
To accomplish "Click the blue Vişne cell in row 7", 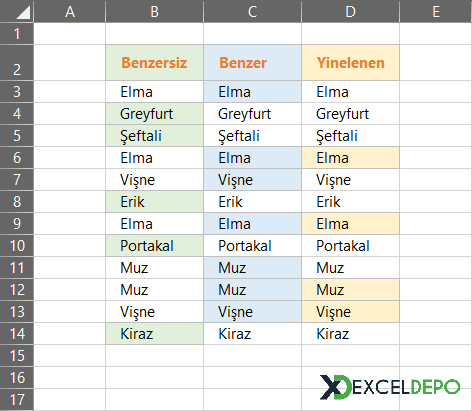I will coord(252,180).
